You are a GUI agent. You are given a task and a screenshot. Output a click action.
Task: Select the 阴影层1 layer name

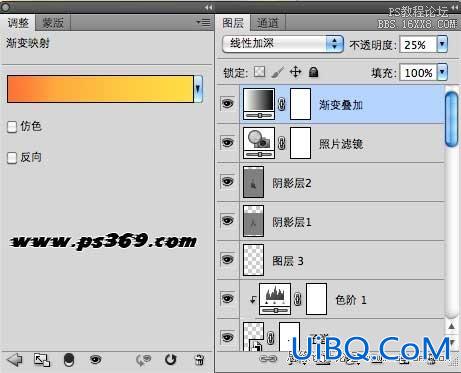point(292,222)
